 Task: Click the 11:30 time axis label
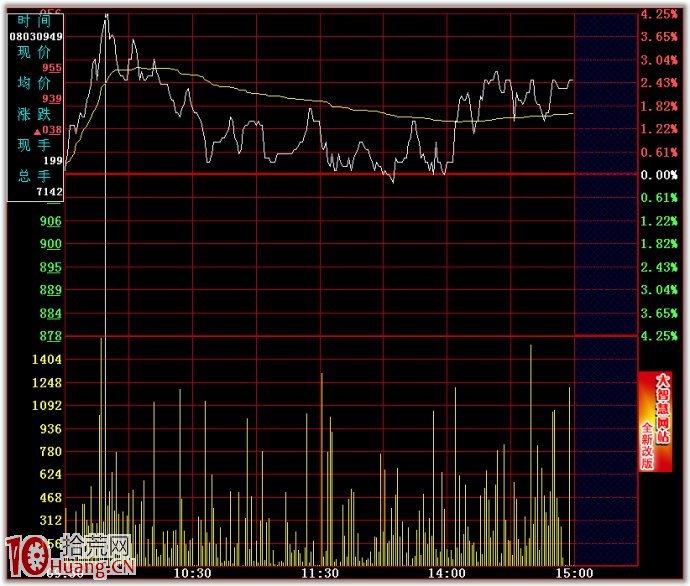[x=320, y=573]
